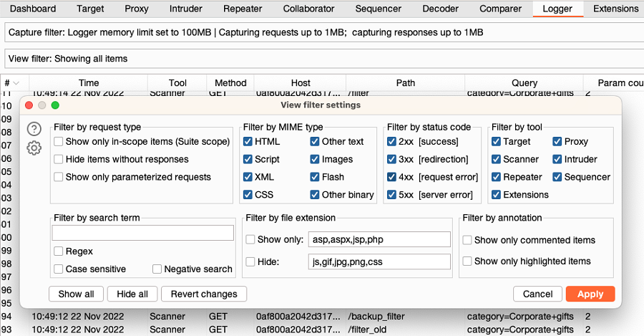Cancel the view filter dialog

(537, 294)
